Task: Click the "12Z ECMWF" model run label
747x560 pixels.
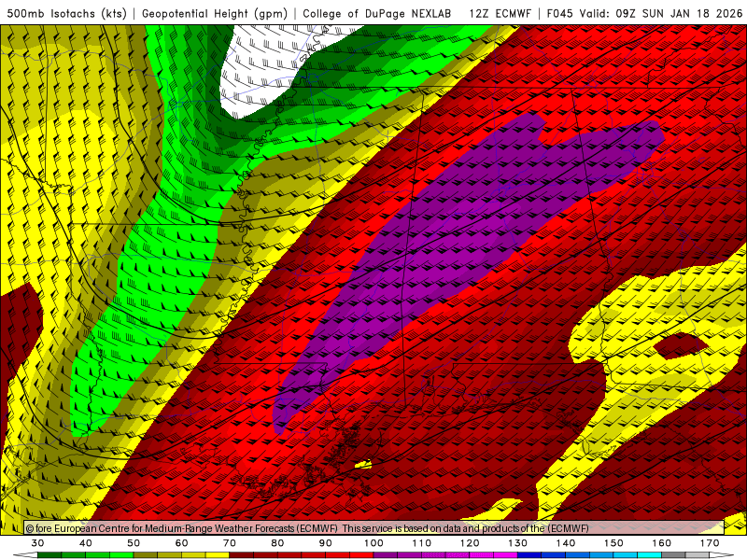Action: tap(502, 13)
